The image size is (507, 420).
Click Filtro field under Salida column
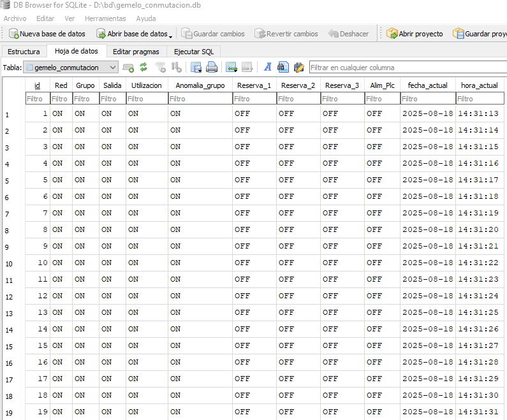pyautogui.click(x=112, y=99)
